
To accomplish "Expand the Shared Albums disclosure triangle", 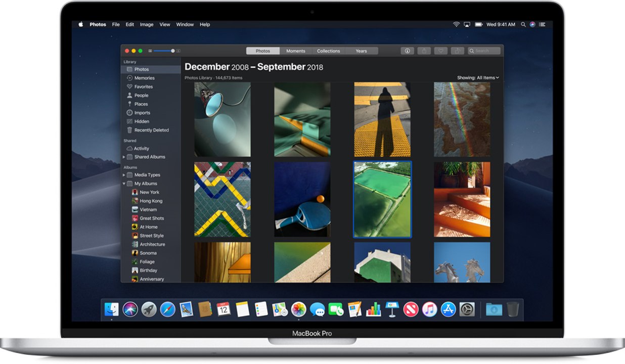I will tap(124, 157).
